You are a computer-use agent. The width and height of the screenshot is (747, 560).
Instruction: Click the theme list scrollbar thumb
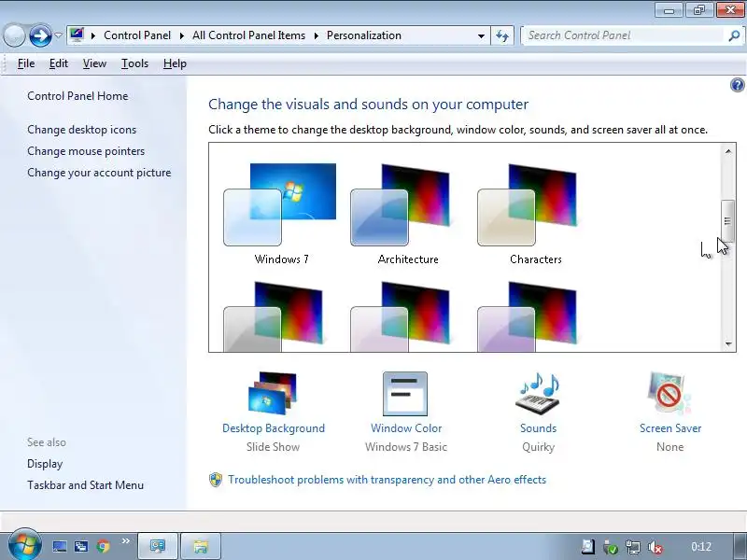[x=727, y=221]
